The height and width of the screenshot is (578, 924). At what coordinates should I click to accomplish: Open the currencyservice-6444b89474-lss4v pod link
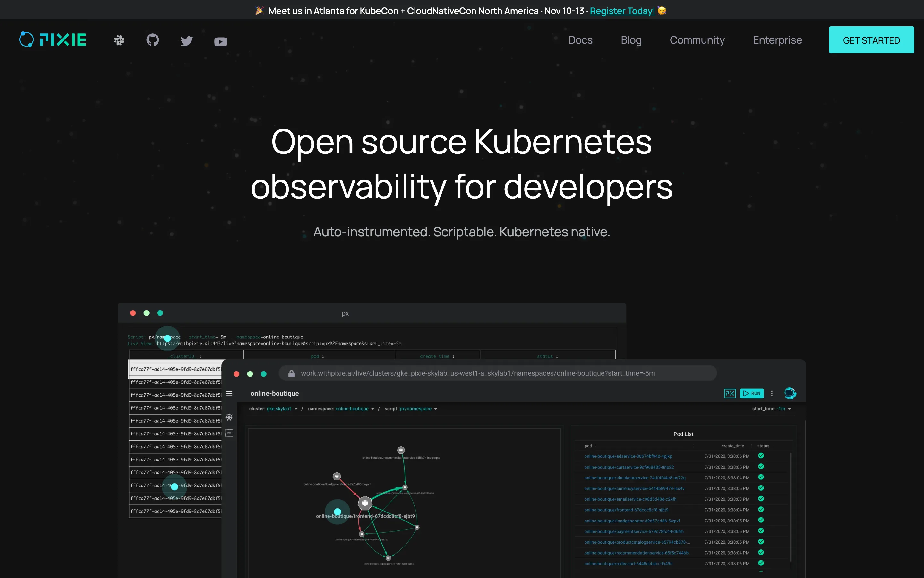pos(634,488)
